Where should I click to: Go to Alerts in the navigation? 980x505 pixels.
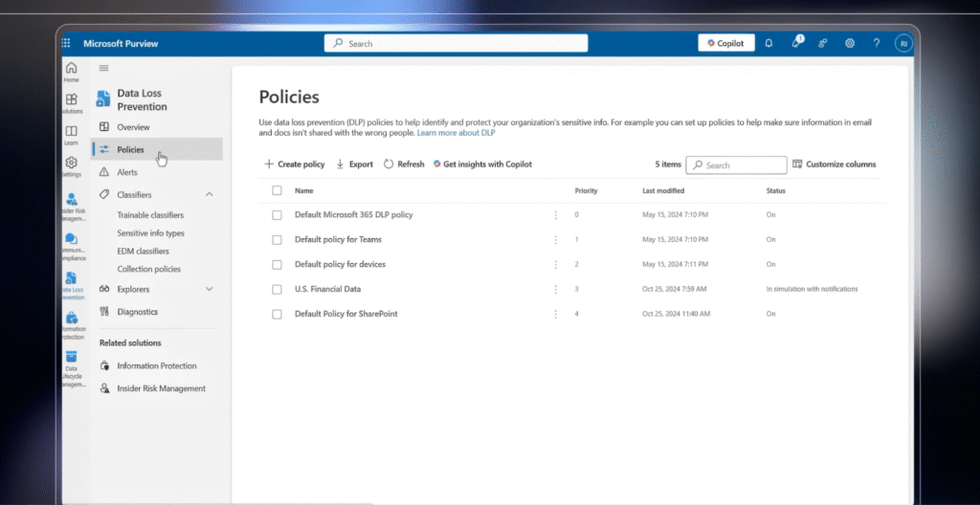click(126, 172)
